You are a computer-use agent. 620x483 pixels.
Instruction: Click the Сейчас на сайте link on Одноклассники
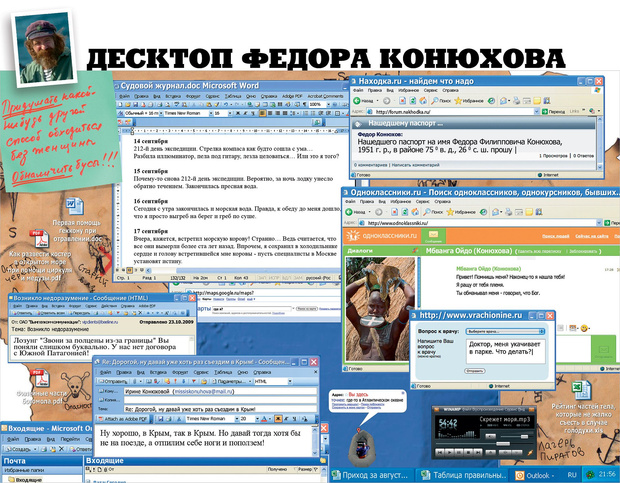click(592, 236)
